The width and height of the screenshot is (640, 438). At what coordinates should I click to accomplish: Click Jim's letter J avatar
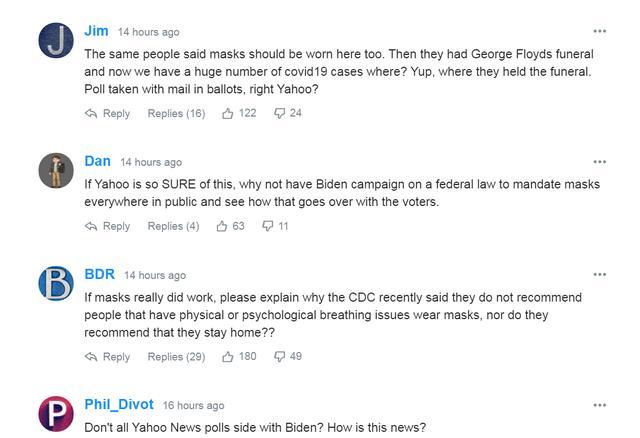pos(56,41)
